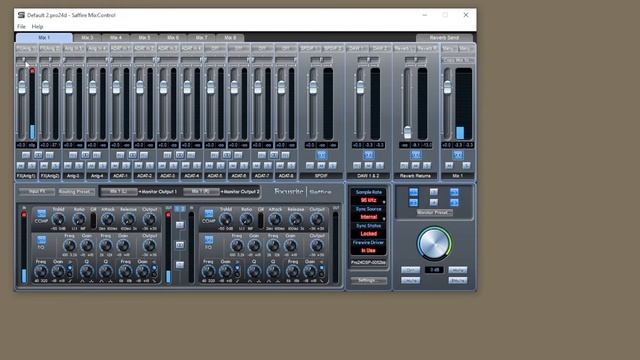
Task: Open the first channel's input source dropdown
Action: (26, 49)
